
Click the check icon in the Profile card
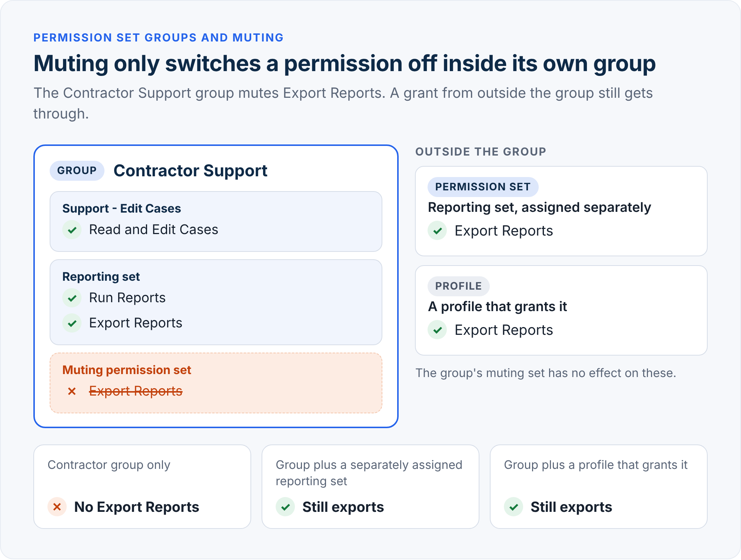coord(438,330)
